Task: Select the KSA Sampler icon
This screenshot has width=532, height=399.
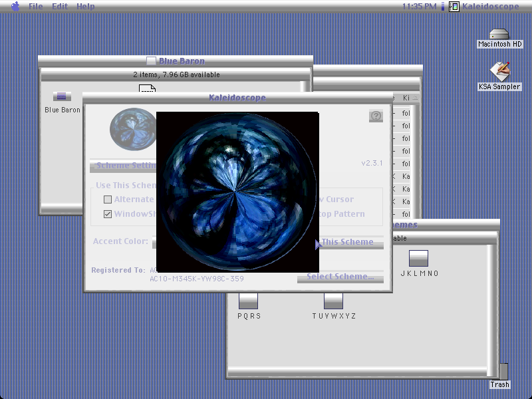Action: (500, 71)
